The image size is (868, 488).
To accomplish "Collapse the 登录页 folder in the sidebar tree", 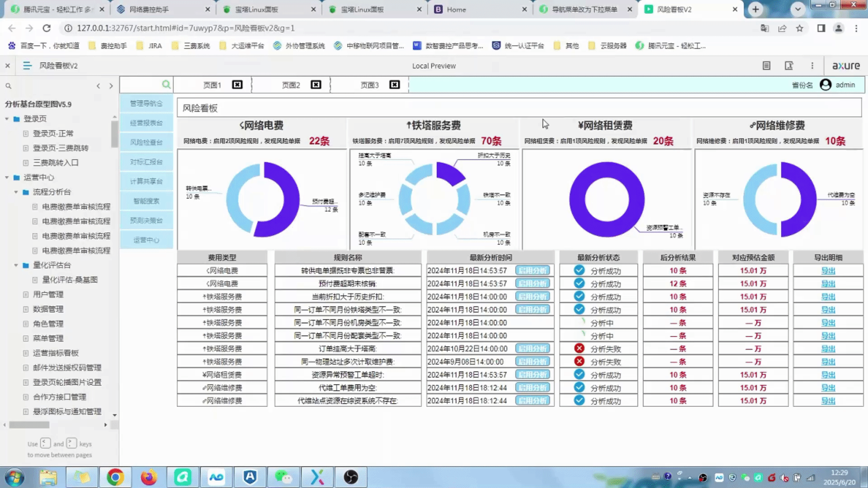I will (6, 118).
